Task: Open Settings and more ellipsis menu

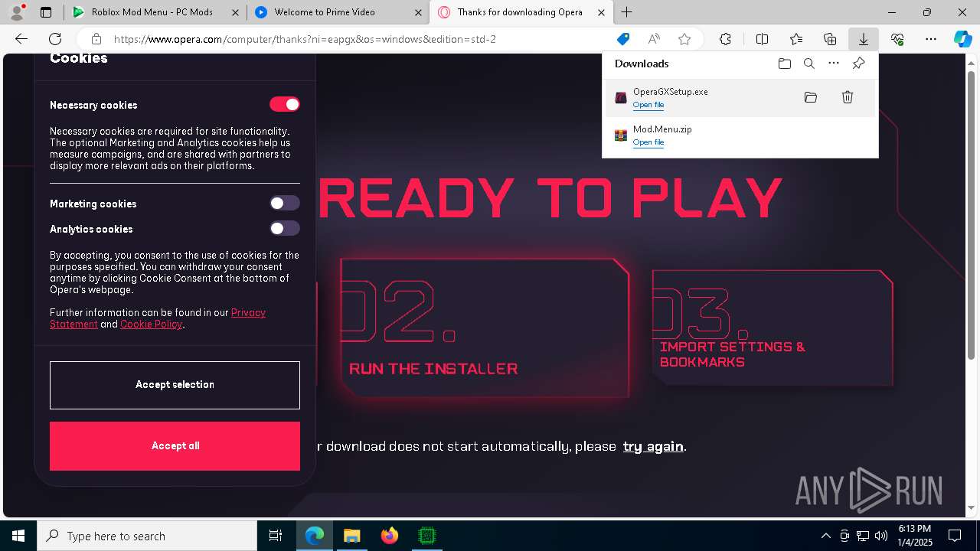Action: coord(931,39)
